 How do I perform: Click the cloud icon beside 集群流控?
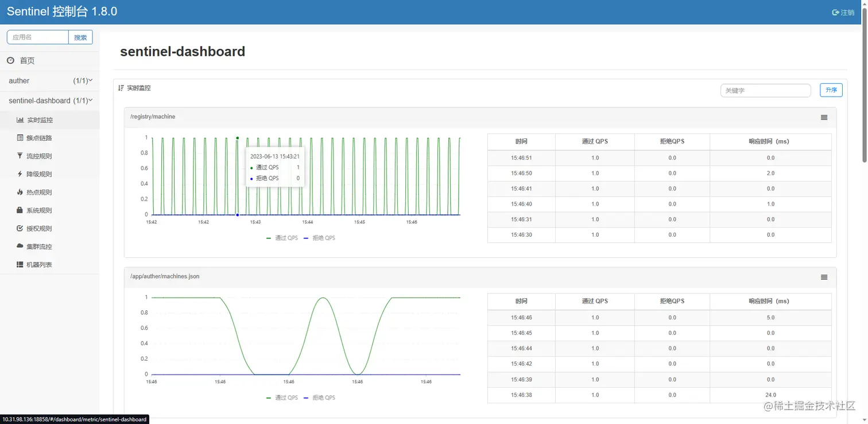(21, 246)
